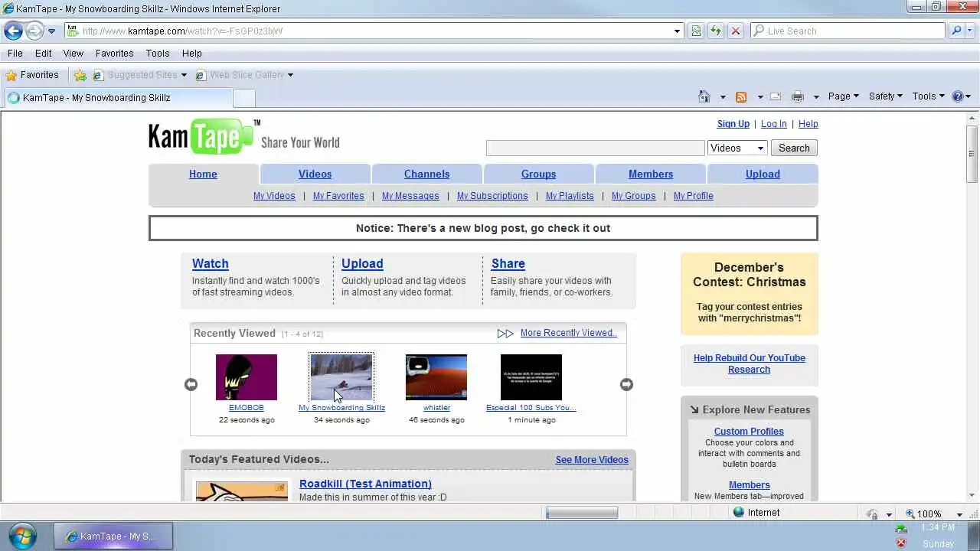Click the See More Videos link

click(x=592, y=460)
